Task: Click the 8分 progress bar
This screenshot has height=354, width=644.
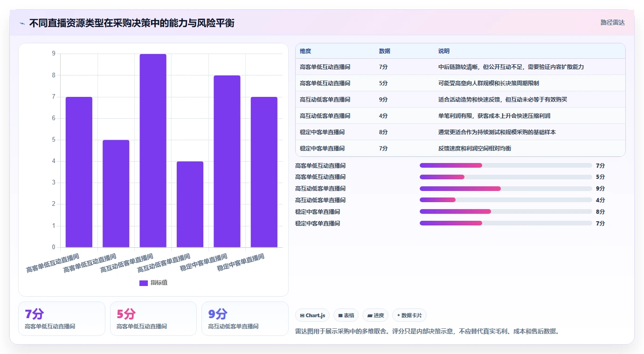Action: (506, 211)
